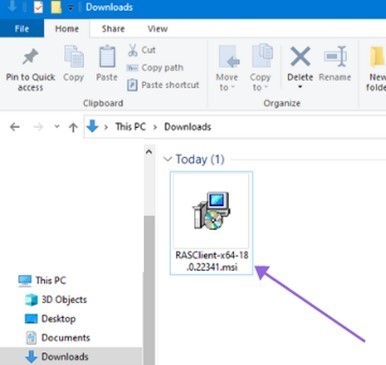Open the Copy to dropdown
The height and width of the screenshot is (365, 386).
point(260,82)
